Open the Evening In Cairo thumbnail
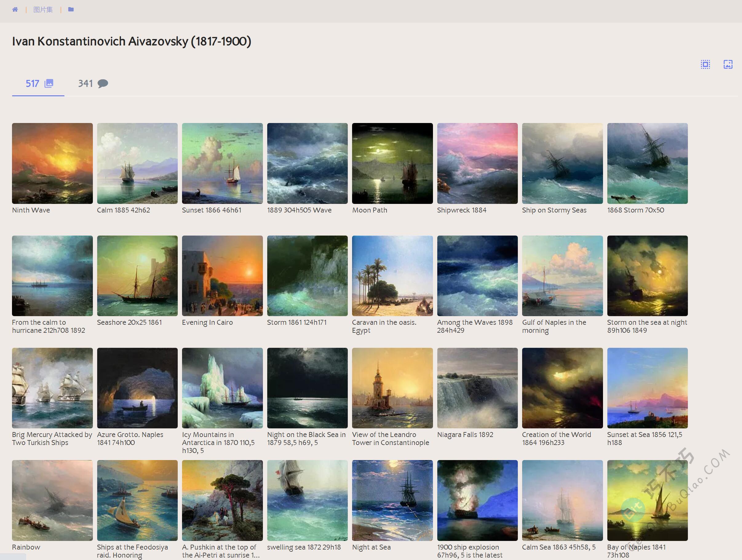Viewport: 742px width, 560px height. (222, 276)
